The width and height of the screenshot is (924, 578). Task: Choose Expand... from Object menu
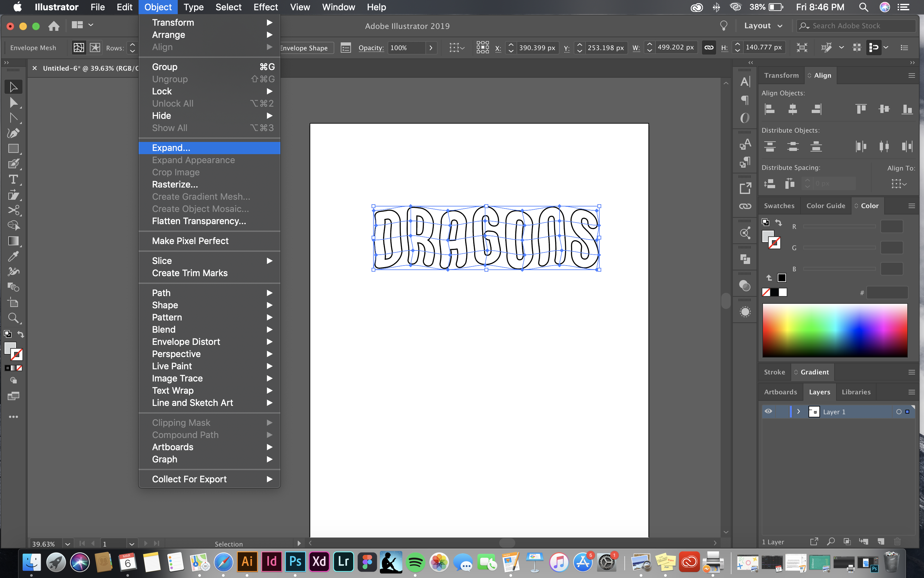209,148
